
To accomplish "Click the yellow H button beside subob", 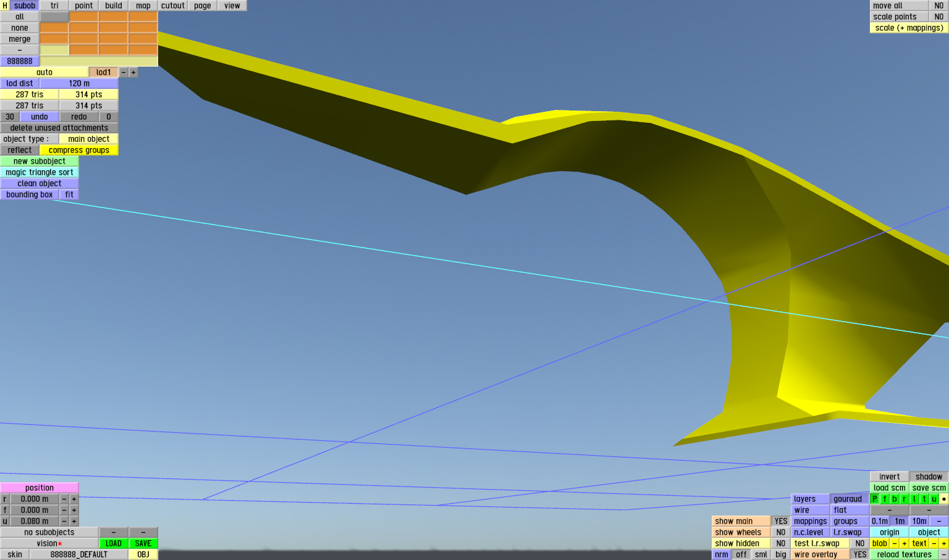I will (5, 6).
